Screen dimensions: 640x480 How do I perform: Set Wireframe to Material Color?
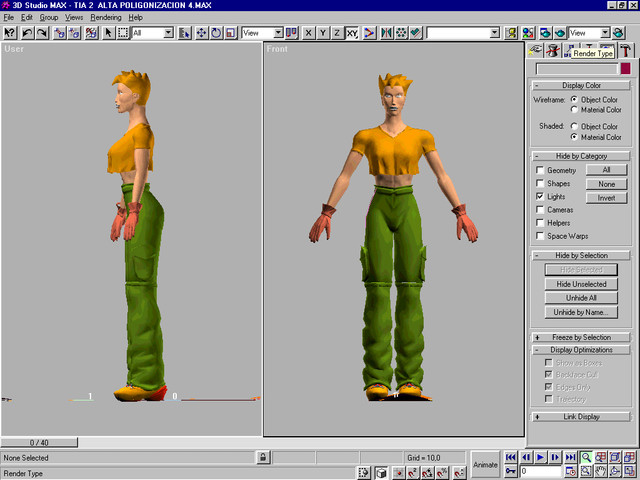coord(574,109)
